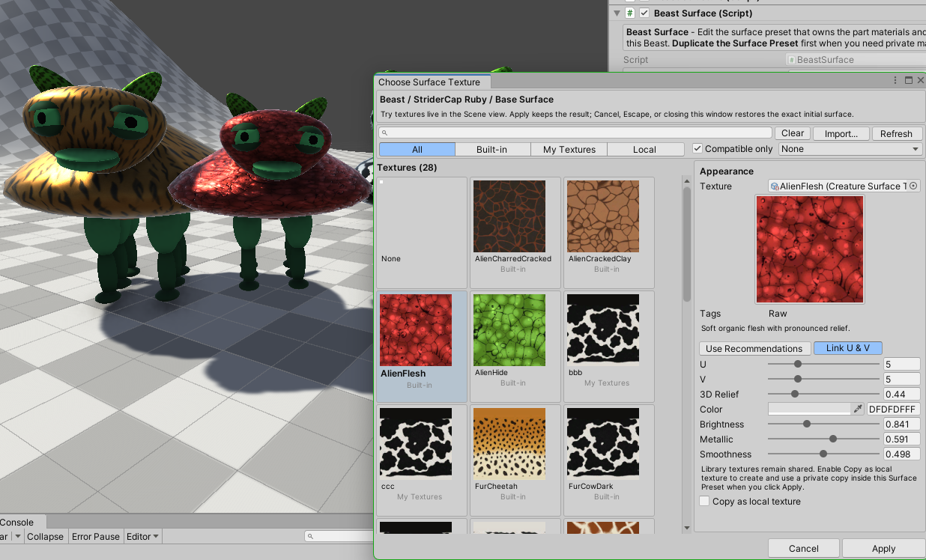
Task: Click the Beast Surface script icon
Action: 630,13
